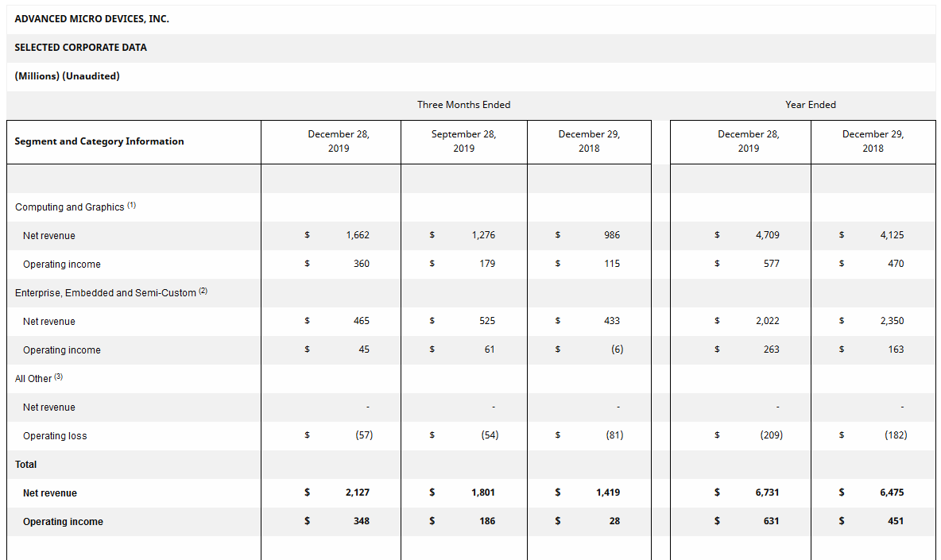
Task: Select the 4,125 yearly net revenue value
Action: 892,235
